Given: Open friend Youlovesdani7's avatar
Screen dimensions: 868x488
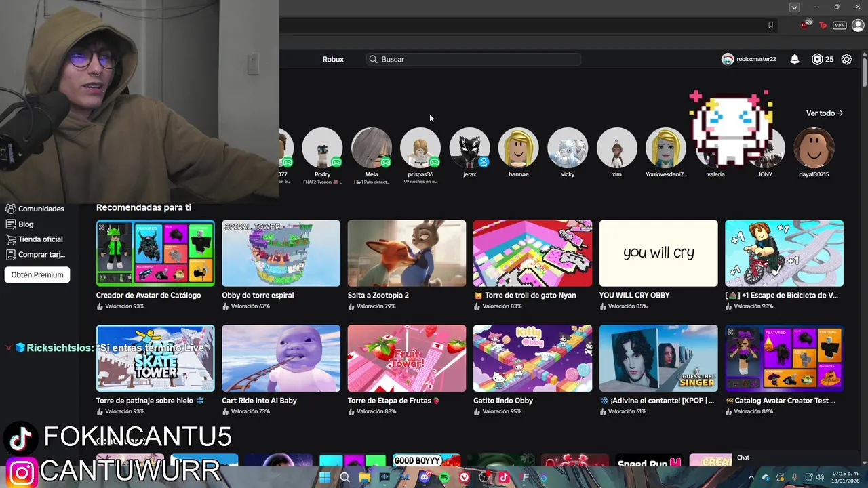Looking at the screenshot, I should [666, 147].
